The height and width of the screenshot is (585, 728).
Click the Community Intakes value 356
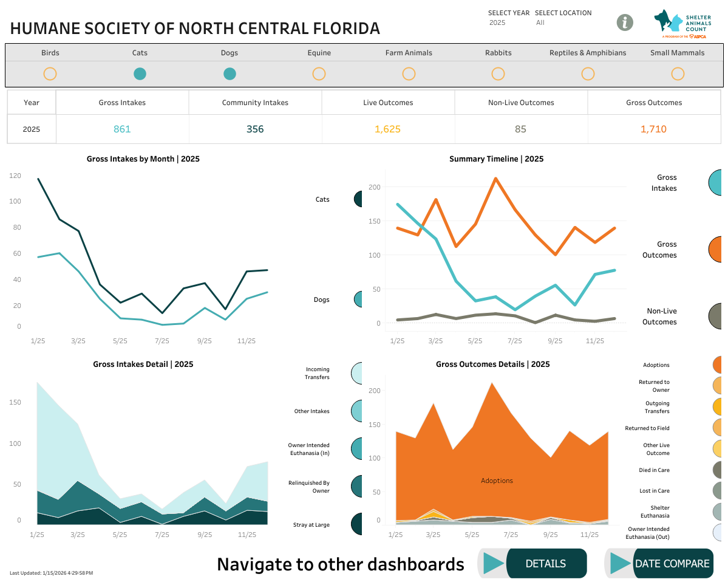pos(255,129)
